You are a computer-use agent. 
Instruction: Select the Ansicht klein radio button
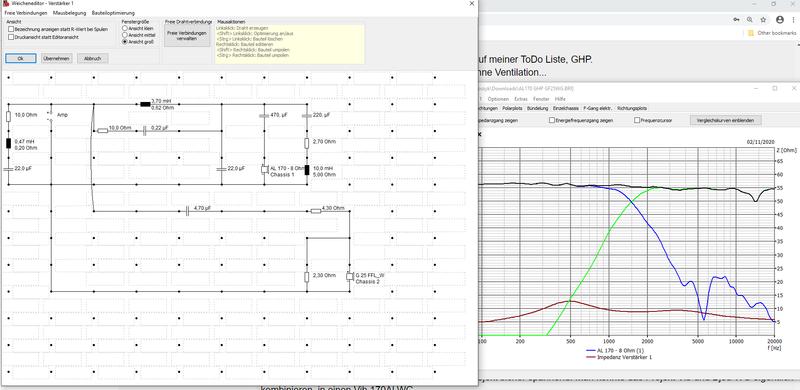[x=124, y=29]
